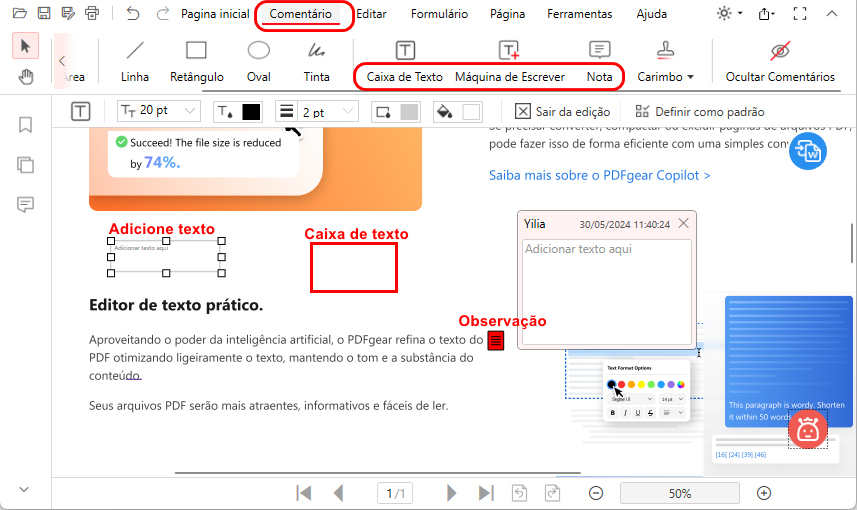Switch to the Editar tab

[x=371, y=14]
